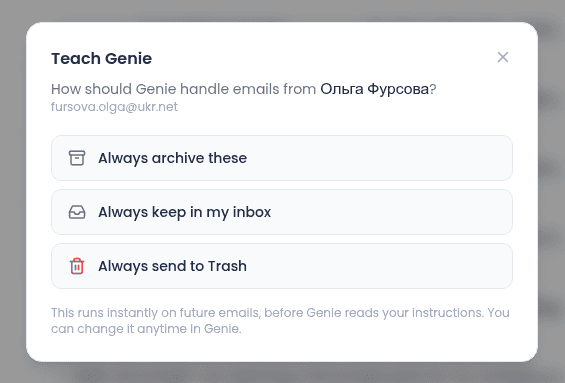Click the fursova.olga@ukr.net email address
Image resolution: width=565 pixels, height=383 pixels.
(x=114, y=107)
